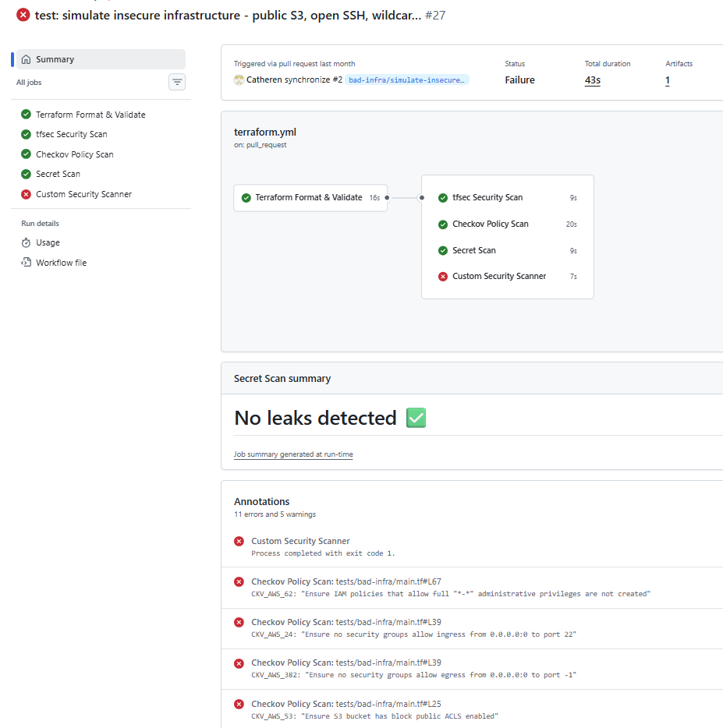
Task: Click the terraform.yml workflow heading
Action: (265, 133)
